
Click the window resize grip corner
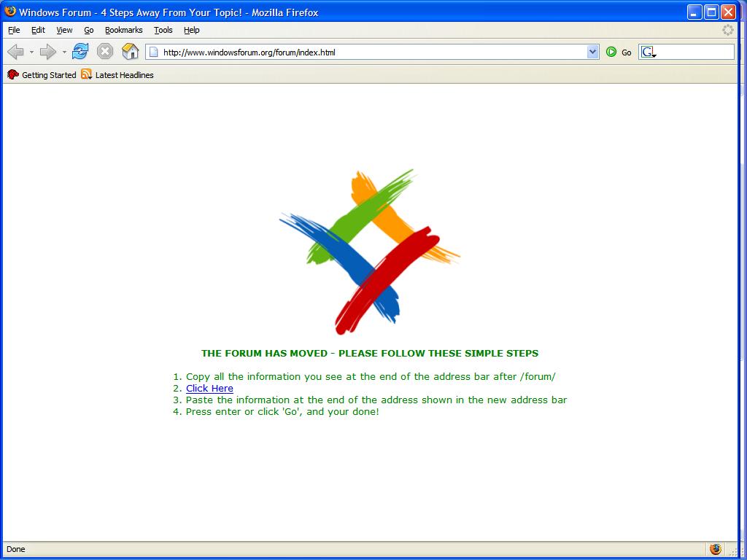734,551
